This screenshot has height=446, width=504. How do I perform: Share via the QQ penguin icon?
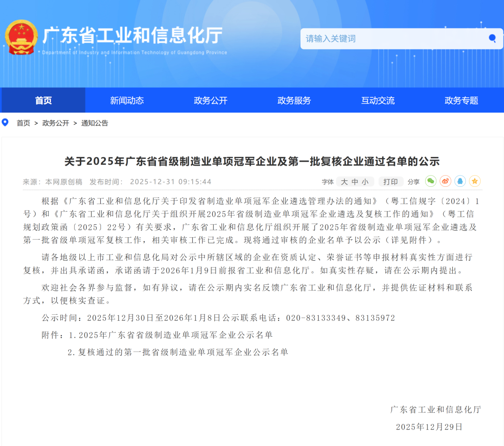(460, 181)
